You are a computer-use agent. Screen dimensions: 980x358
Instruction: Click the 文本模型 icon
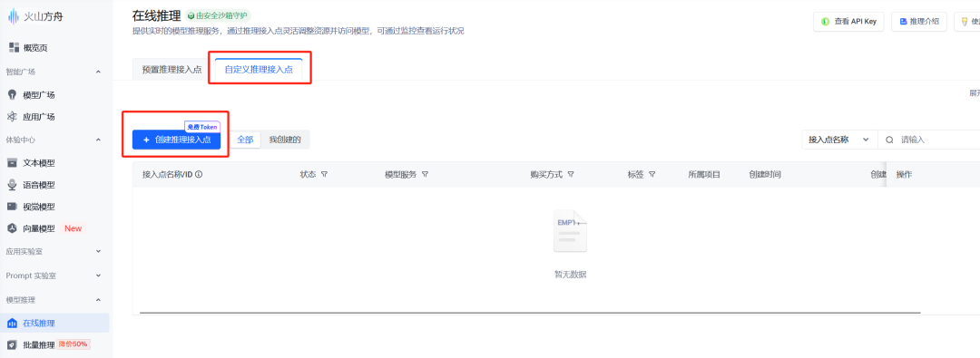[x=12, y=163]
